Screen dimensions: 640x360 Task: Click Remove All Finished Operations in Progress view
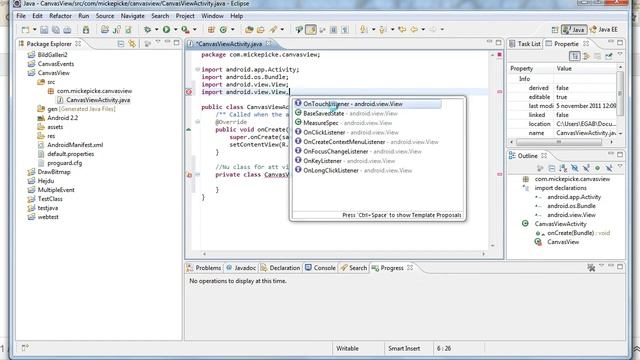pyautogui.click(x=591, y=268)
